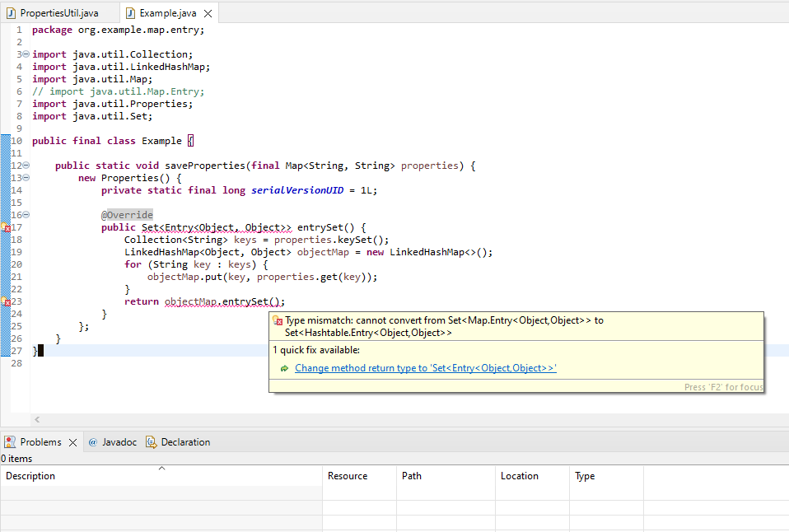The height and width of the screenshot is (532, 789).
Task: Click the Java file icon on Example.java tab
Action: pyautogui.click(x=128, y=12)
